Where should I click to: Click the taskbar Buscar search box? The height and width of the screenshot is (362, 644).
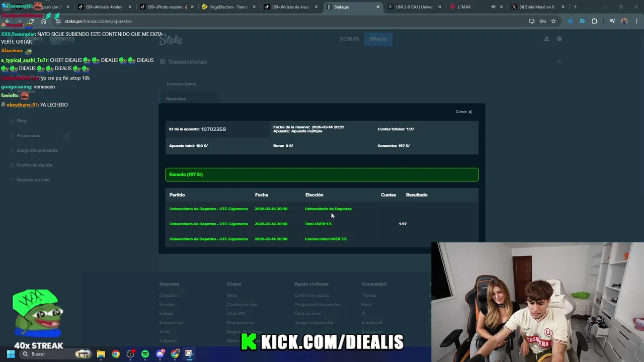(56, 354)
